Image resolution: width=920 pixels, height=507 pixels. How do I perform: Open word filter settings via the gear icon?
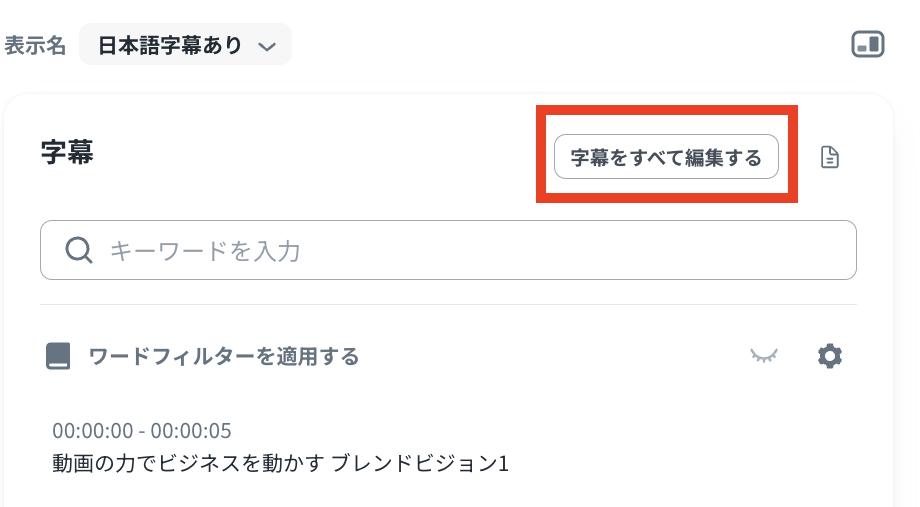pyautogui.click(x=829, y=355)
